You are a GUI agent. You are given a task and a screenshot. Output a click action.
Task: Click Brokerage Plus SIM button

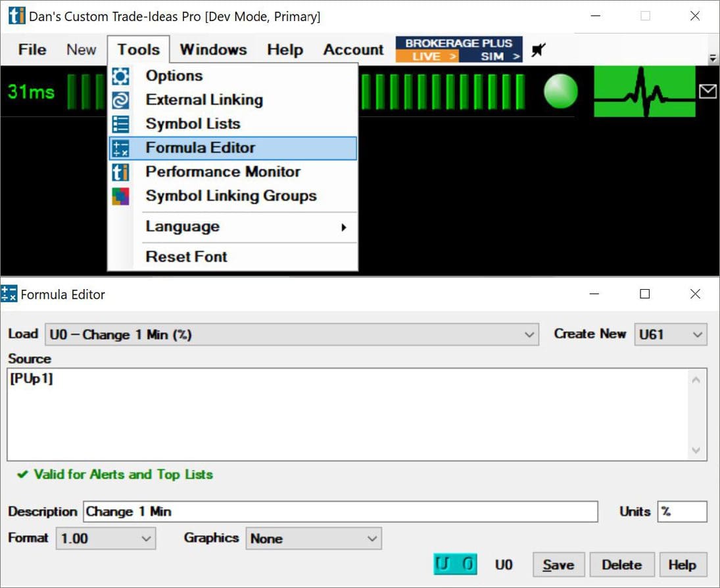click(x=491, y=57)
